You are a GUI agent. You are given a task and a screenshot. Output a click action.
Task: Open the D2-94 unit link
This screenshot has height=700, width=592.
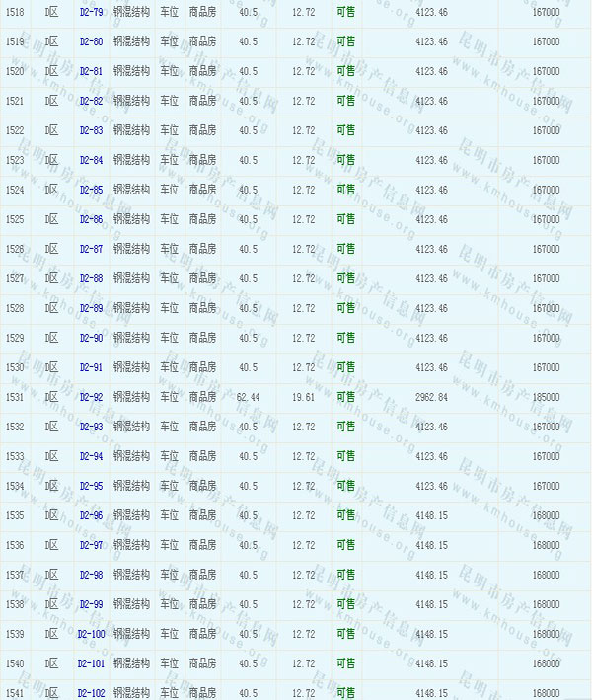(91, 456)
